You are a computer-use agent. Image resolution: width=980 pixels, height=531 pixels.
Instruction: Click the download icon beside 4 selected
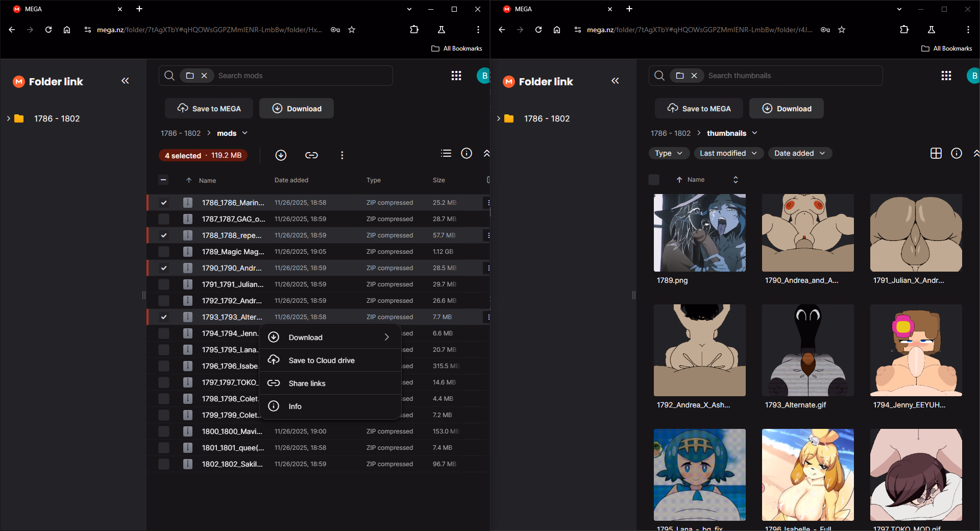click(x=281, y=155)
